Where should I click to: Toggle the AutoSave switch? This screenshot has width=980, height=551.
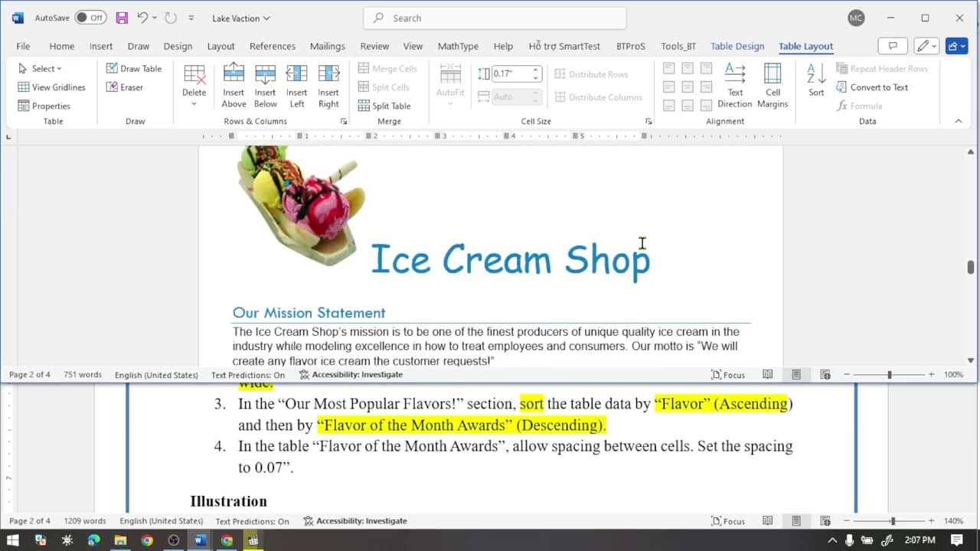[90, 18]
